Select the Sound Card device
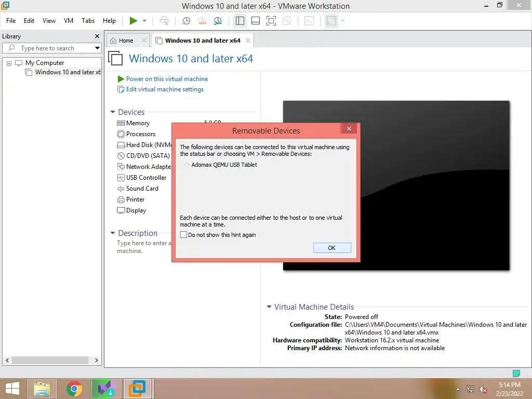The width and height of the screenshot is (532, 399). [x=138, y=188]
